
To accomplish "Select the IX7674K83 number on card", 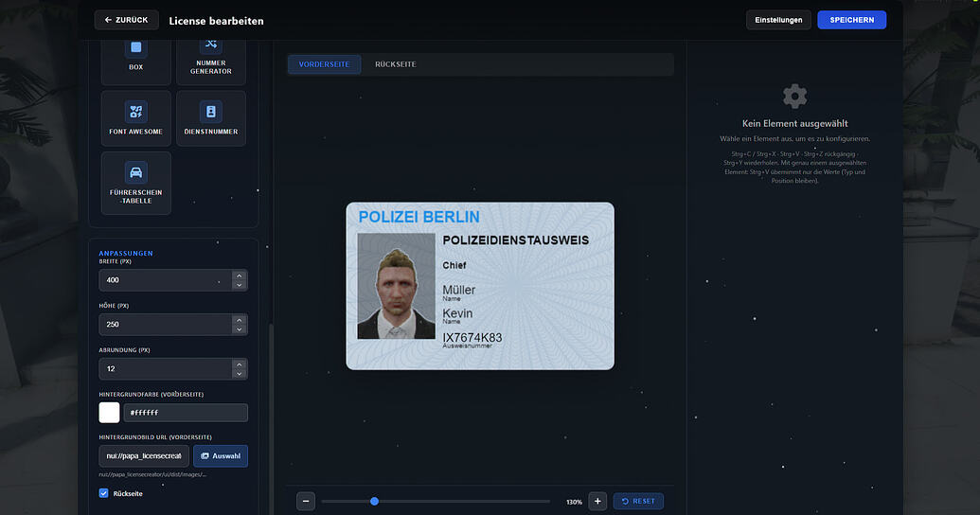I will [472, 338].
